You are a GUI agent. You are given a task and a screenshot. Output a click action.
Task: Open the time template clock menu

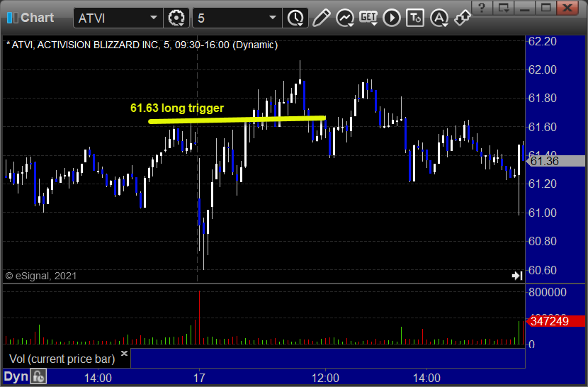pos(295,18)
